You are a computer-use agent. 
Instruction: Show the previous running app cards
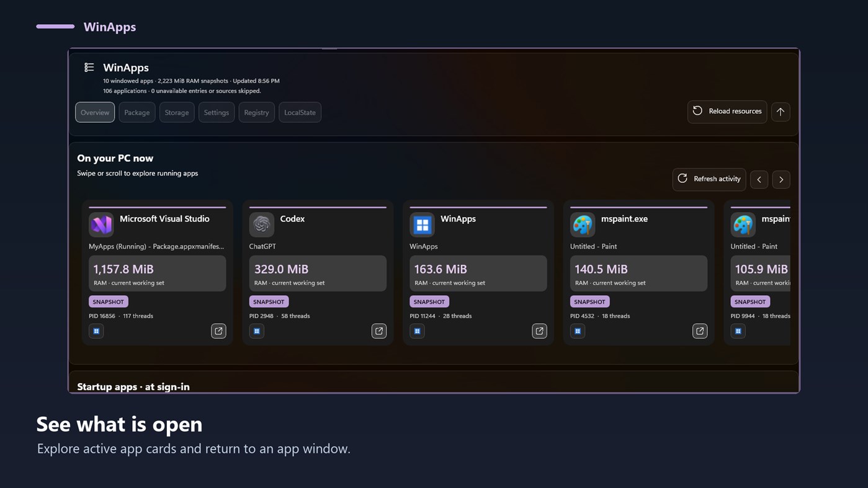click(759, 180)
